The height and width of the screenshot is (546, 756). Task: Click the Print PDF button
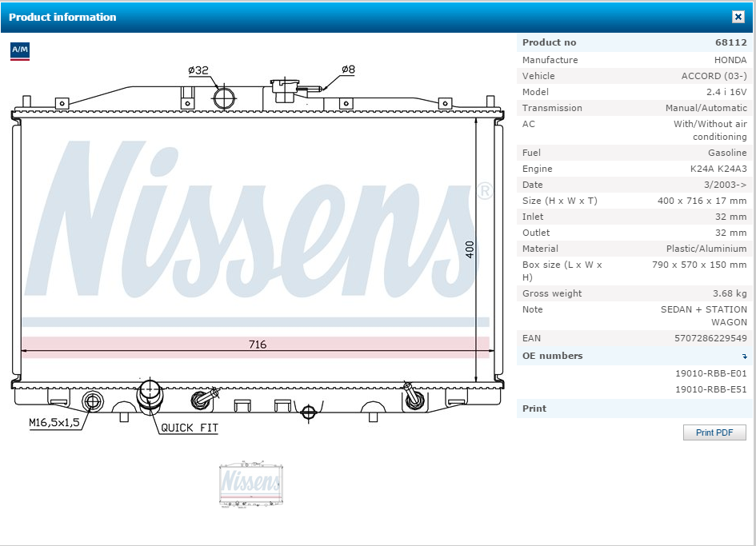tap(714, 432)
